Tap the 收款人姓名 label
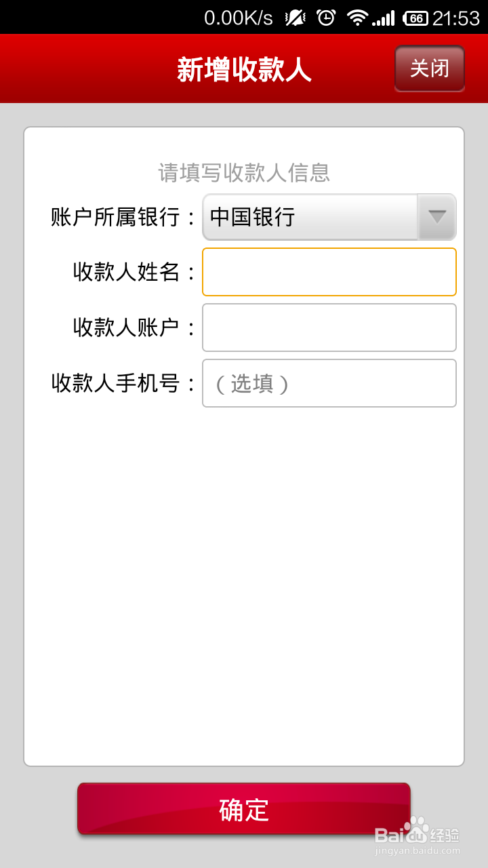The image size is (488, 868). pyautogui.click(x=126, y=272)
